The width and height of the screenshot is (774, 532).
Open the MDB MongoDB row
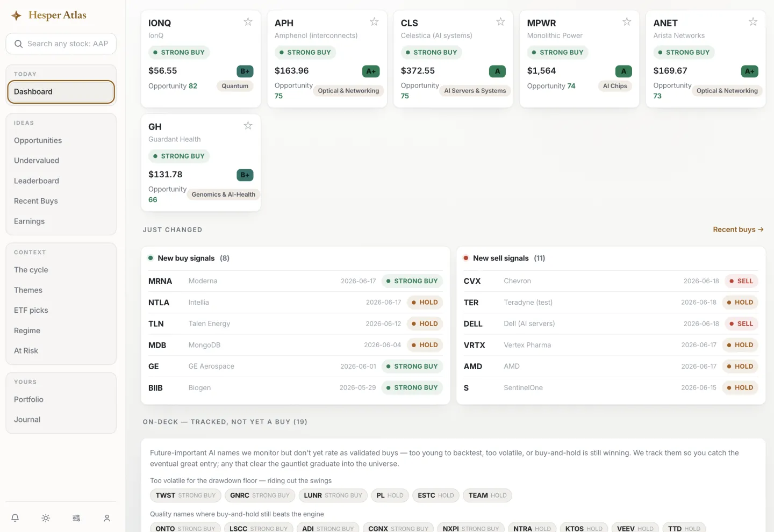(x=296, y=345)
